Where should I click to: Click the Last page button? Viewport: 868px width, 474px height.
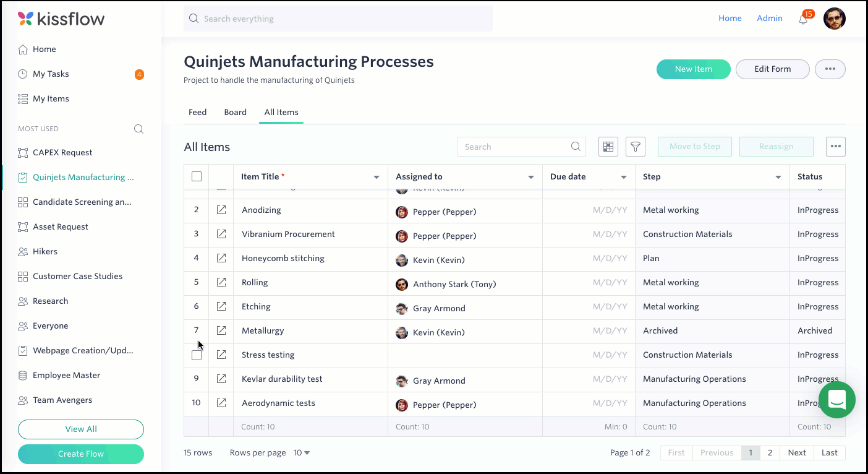(830, 453)
